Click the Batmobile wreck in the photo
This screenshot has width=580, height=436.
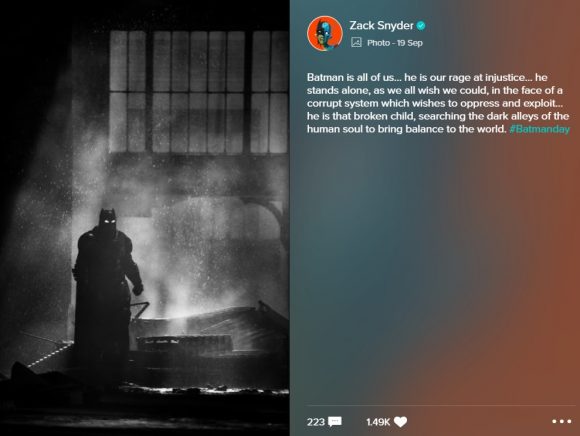point(209,331)
